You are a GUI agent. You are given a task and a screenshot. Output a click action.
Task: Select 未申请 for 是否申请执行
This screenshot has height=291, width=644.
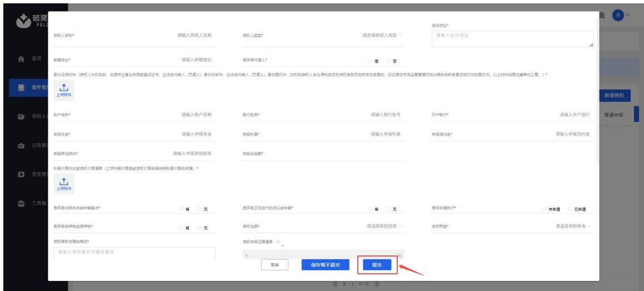545,209
